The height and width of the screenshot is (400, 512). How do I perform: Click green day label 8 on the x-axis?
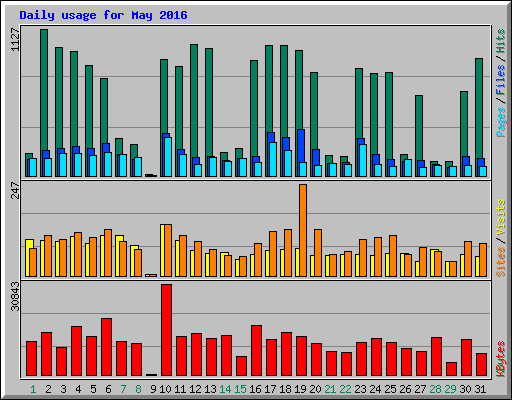138,389
